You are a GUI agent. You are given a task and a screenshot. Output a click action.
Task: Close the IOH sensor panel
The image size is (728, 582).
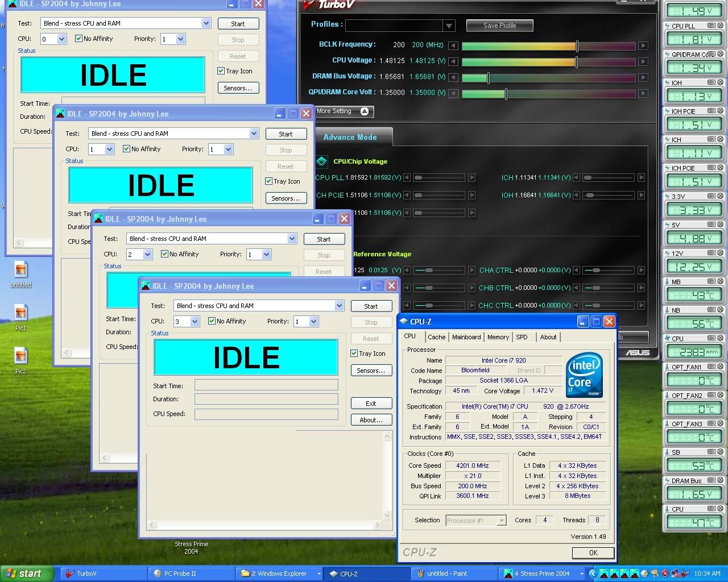721,82
